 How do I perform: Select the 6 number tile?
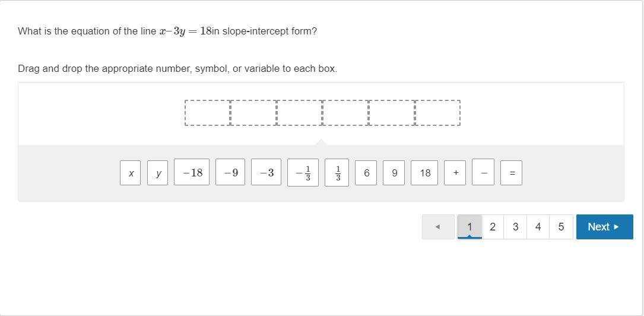point(366,173)
